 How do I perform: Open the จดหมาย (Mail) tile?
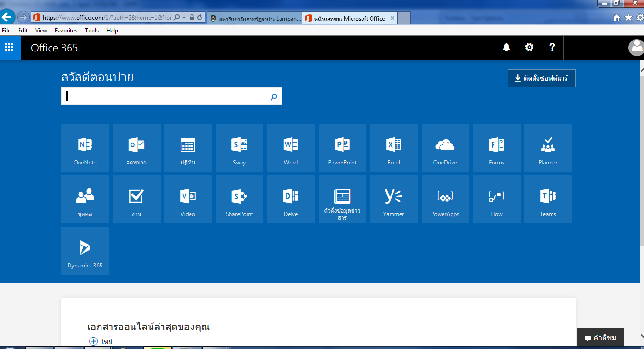[x=137, y=148]
